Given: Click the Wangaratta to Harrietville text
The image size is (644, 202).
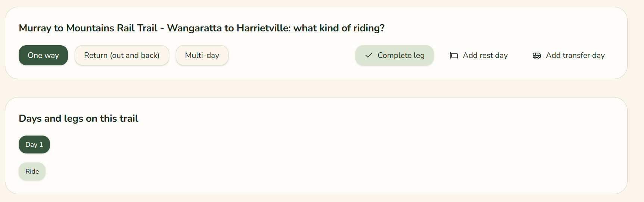Looking at the screenshot, I should 229,28.
